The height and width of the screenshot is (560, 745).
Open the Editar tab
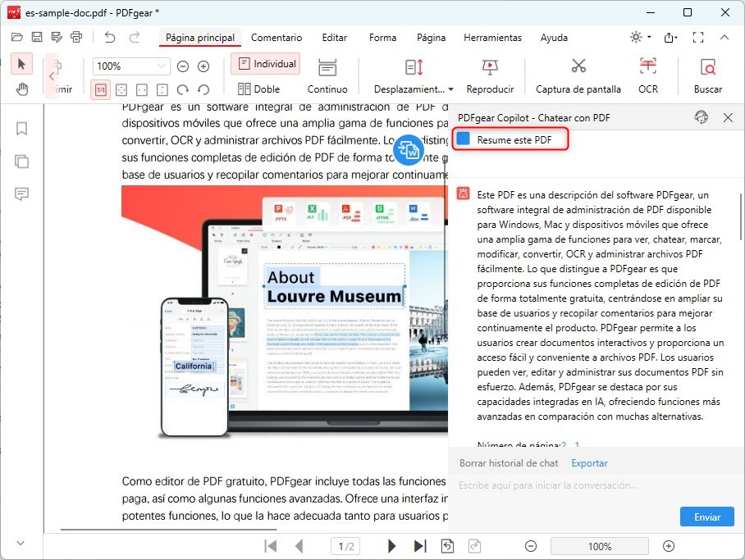(335, 38)
